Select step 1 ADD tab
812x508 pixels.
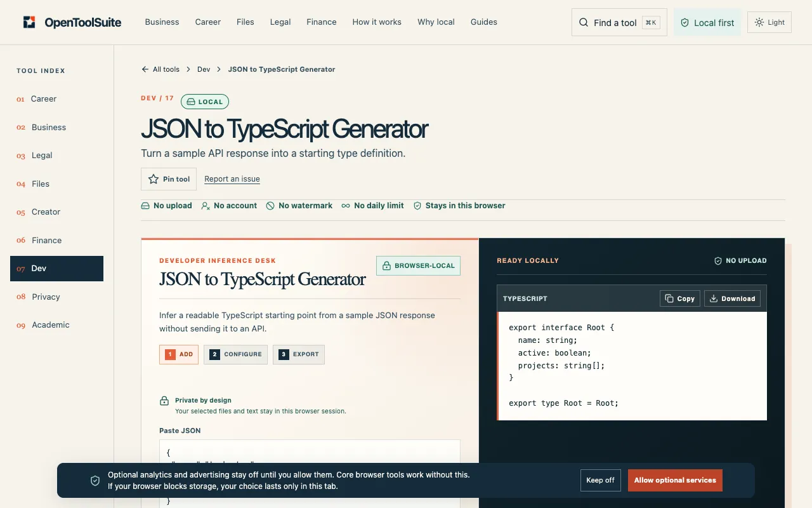[179, 354]
